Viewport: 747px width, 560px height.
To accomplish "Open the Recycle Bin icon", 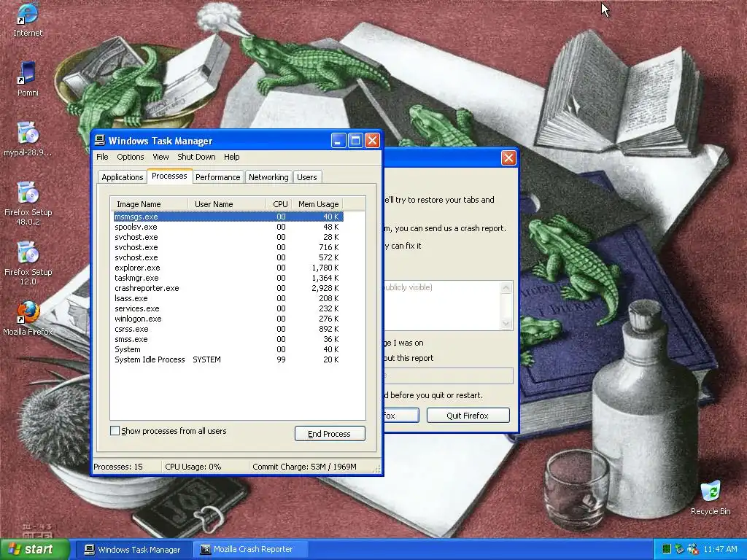I will [x=711, y=497].
